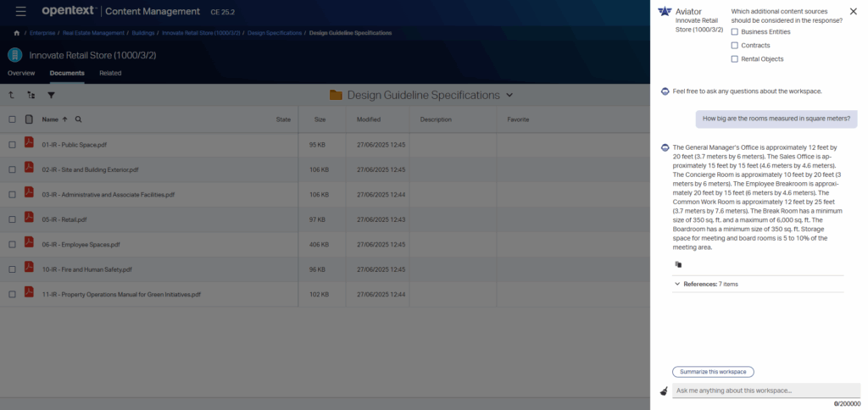Open the Related tab
868x410 pixels.
tap(110, 73)
